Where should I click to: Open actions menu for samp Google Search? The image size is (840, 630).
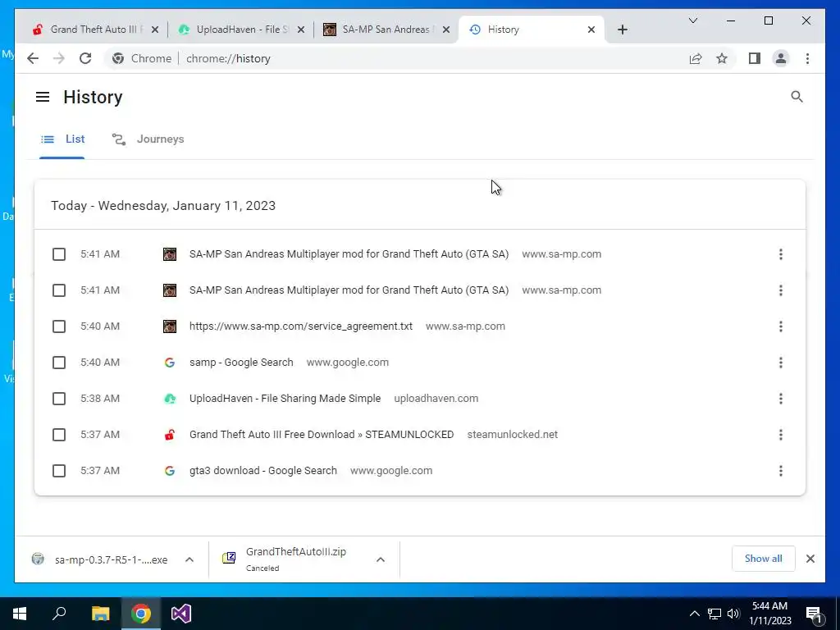point(781,363)
